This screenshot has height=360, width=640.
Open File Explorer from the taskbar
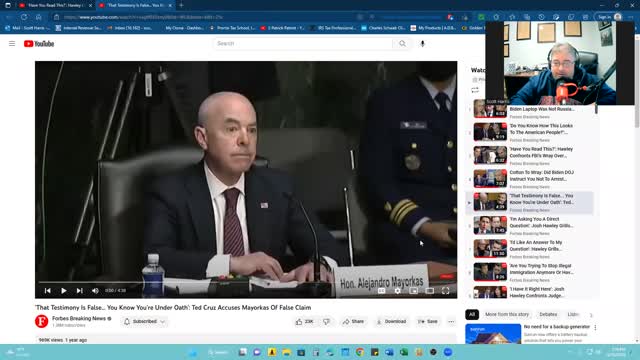[287, 352]
